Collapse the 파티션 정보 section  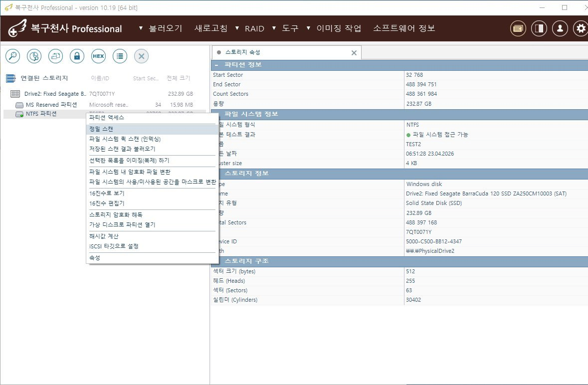point(216,65)
